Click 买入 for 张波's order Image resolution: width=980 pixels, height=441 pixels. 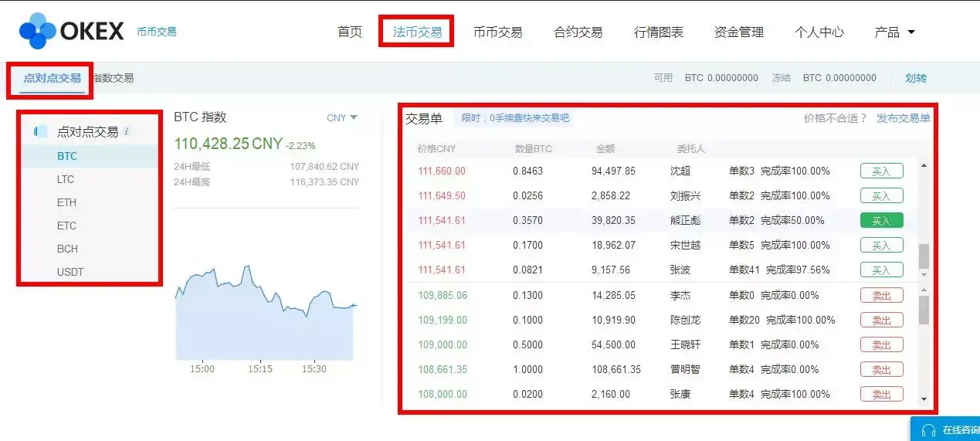pyautogui.click(x=881, y=270)
